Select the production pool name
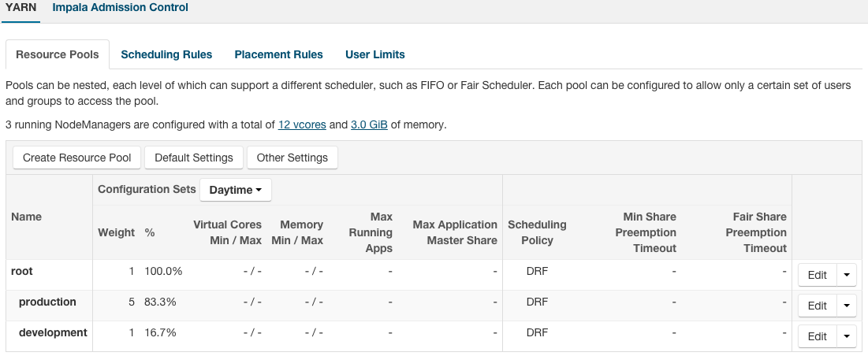 coord(47,302)
